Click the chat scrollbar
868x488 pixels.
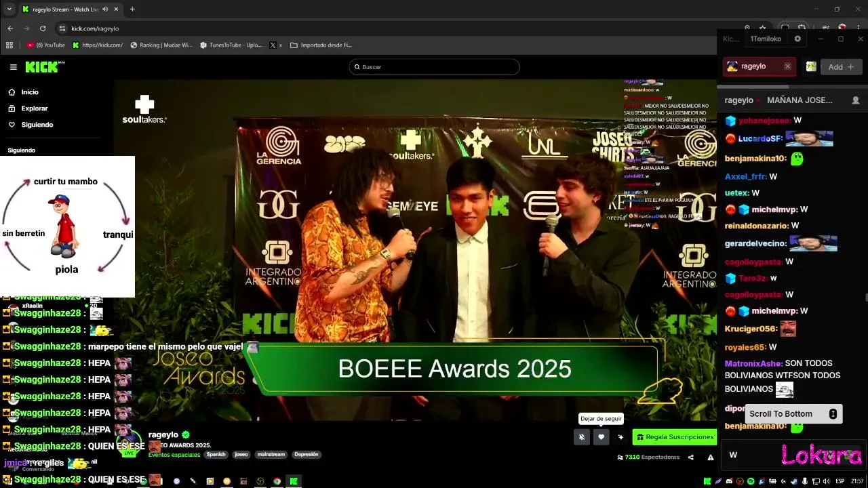pos(865,298)
